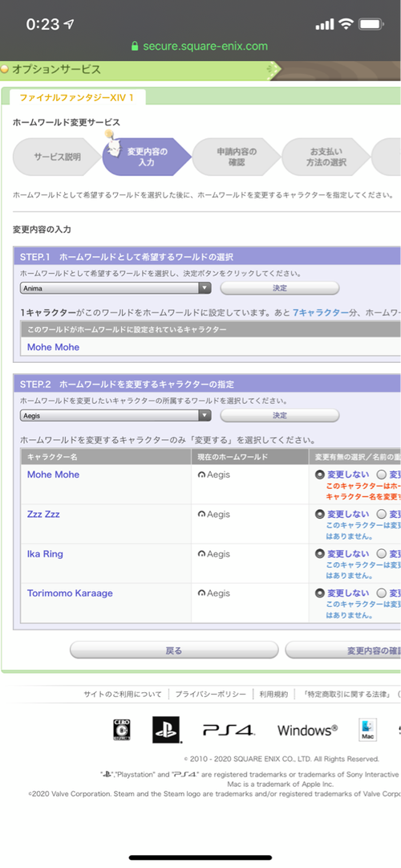Click Aegis world icon in Mohe Mohe row
Image resolution: width=401 pixels, height=868 pixels.
[202, 475]
